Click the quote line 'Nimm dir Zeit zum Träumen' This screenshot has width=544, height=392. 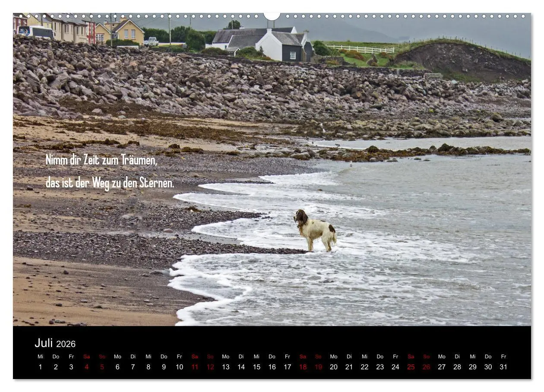pyautogui.click(x=101, y=160)
